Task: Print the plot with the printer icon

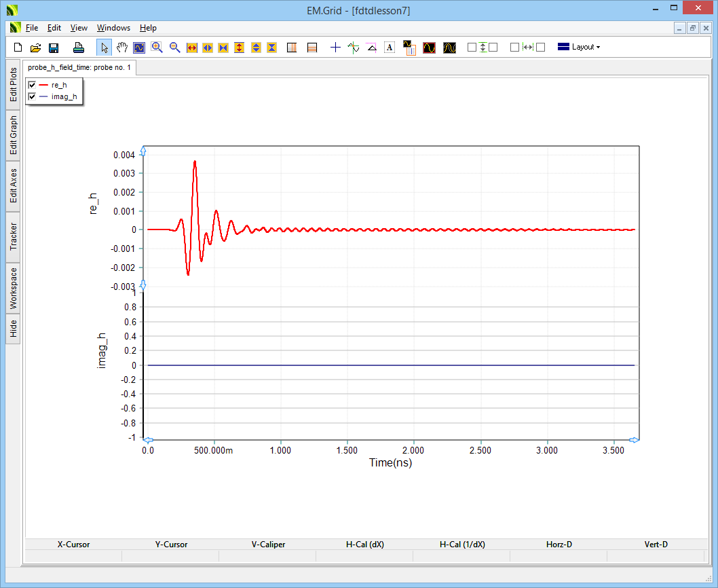Action: coord(79,48)
